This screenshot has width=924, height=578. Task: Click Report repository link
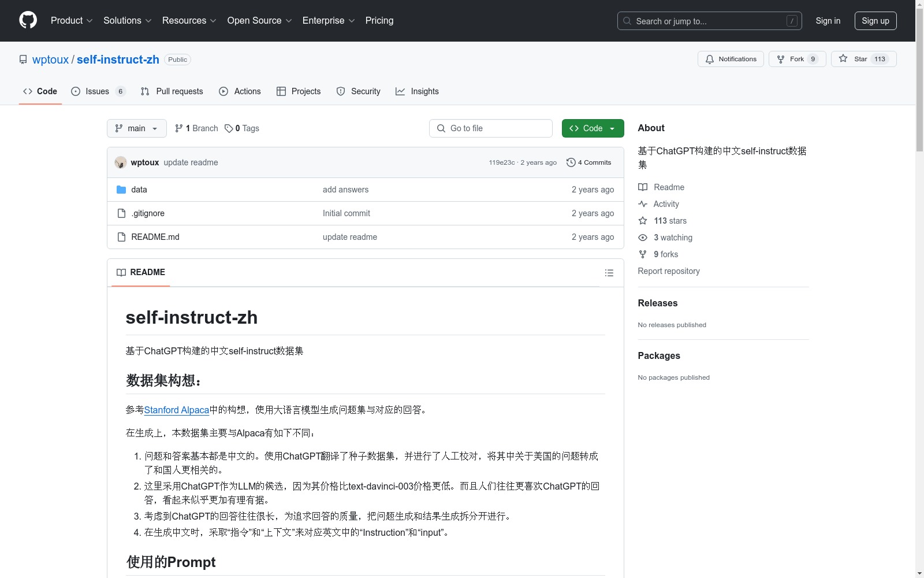[x=669, y=271]
